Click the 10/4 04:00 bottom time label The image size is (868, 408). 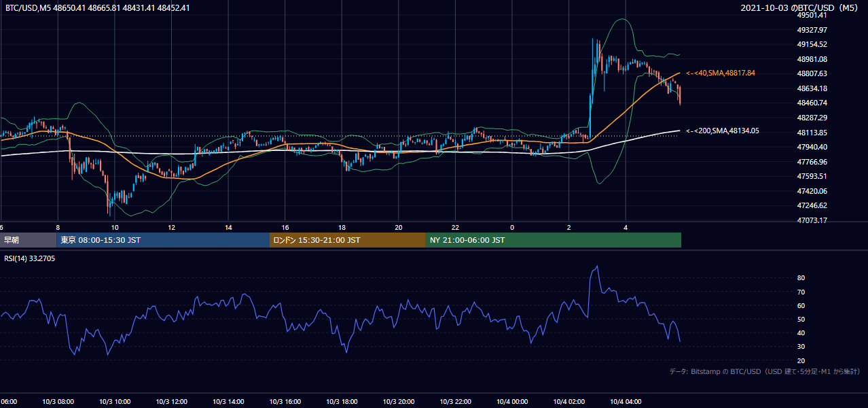coord(626,402)
